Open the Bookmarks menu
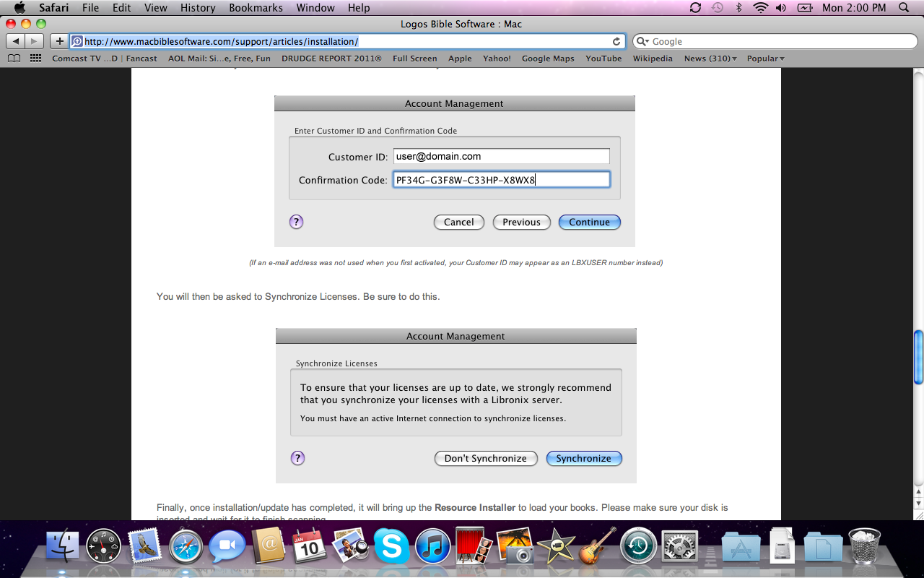 coord(255,8)
